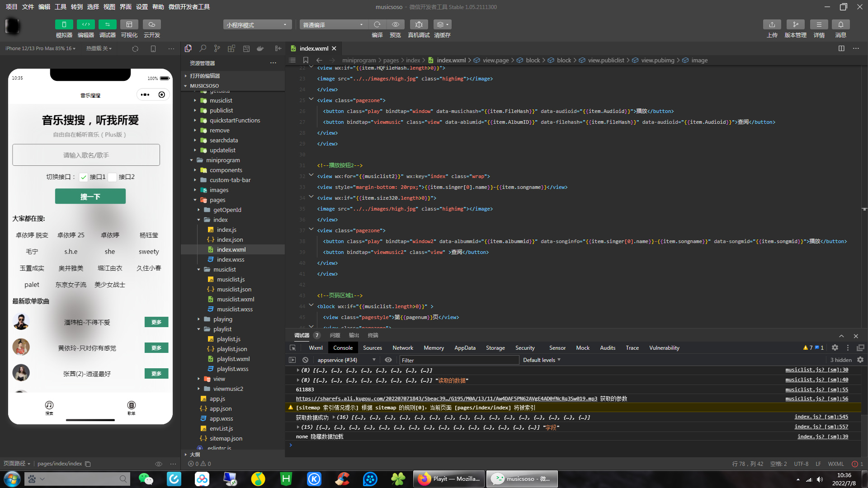Open the musiclist.js:30 source link
Screen dimensions: 868x488
point(816,370)
